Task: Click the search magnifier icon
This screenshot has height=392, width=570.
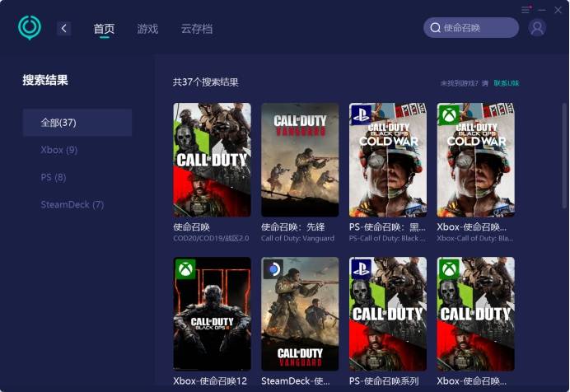Action: coord(434,28)
